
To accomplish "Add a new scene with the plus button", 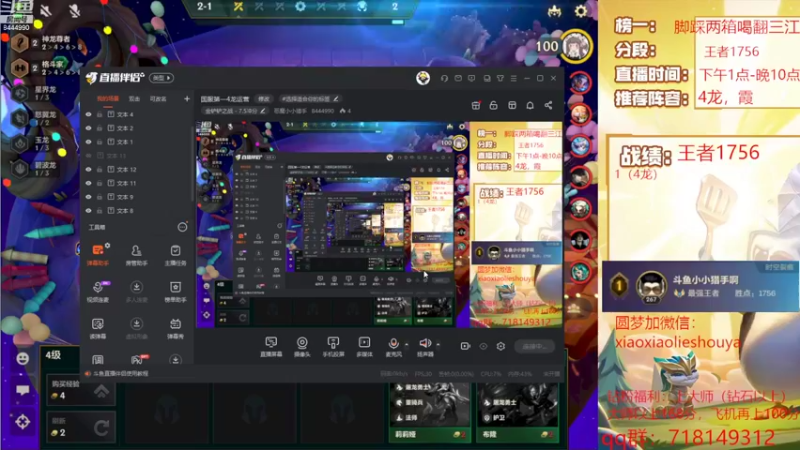I will (x=187, y=98).
